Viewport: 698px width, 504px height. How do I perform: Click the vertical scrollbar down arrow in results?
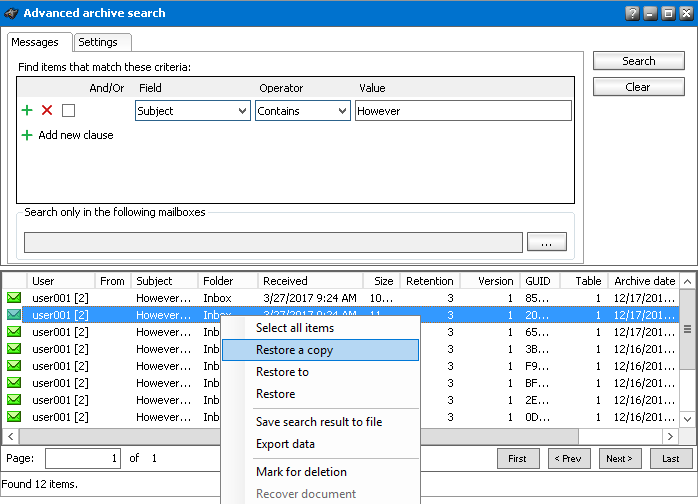point(687,419)
